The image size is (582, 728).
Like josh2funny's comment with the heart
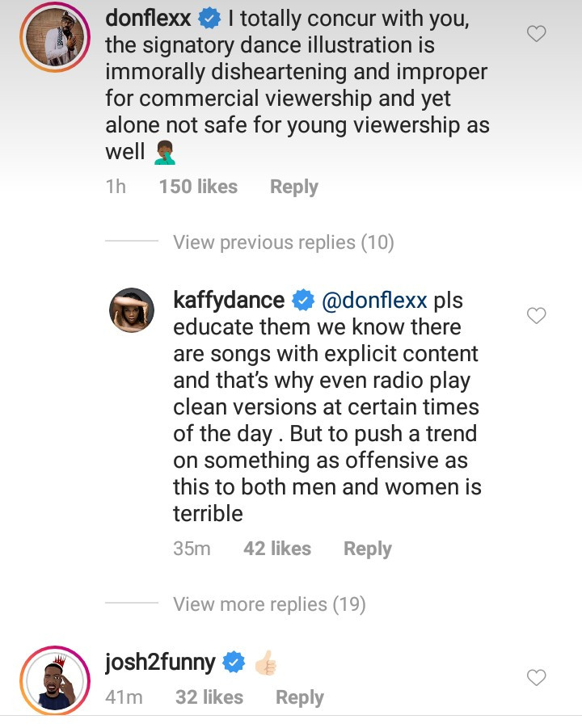click(536, 677)
